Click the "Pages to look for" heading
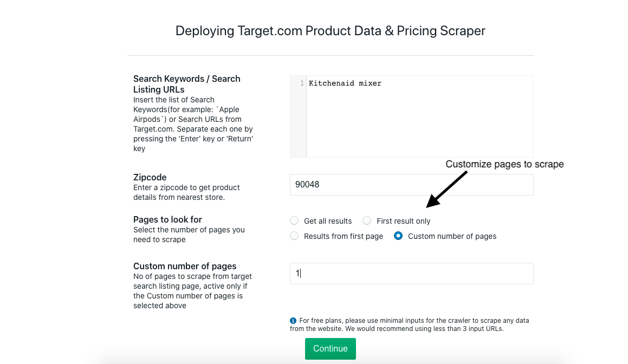The width and height of the screenshot is (628, 364). tap(167, 219)
